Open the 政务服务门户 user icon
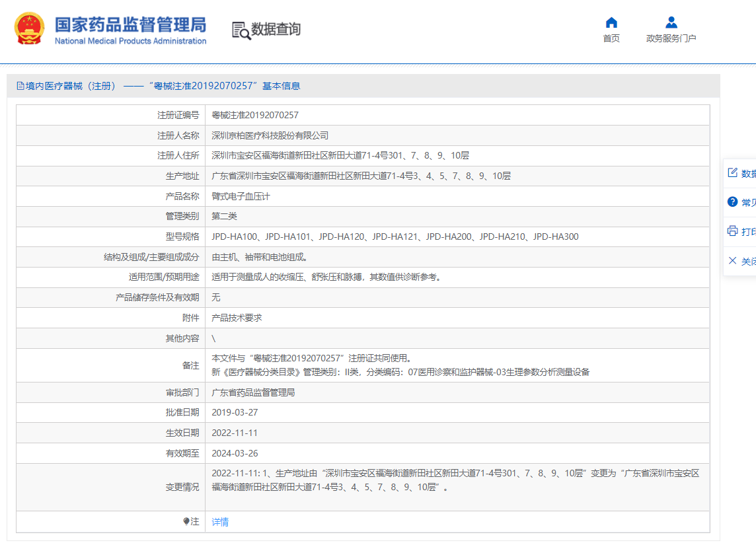The image size is (756, 547). tap(671, 22)
